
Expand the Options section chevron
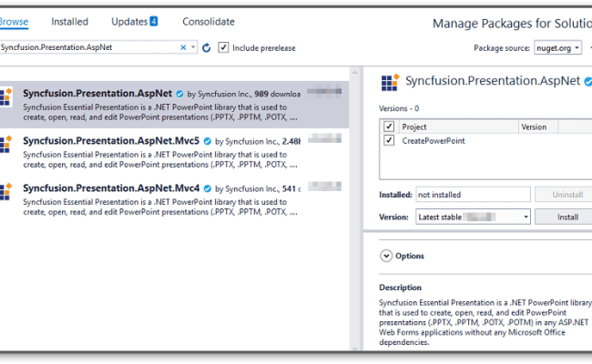click(x=386, y=256)
